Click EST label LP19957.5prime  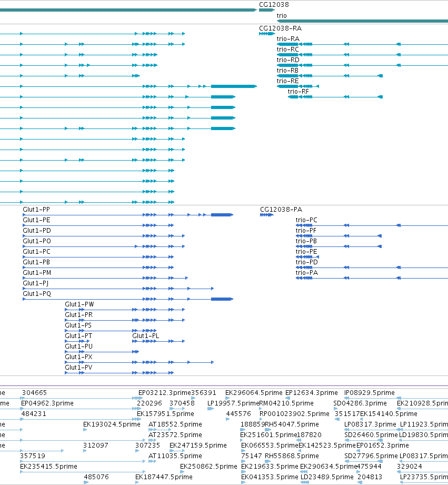(233, 403)
